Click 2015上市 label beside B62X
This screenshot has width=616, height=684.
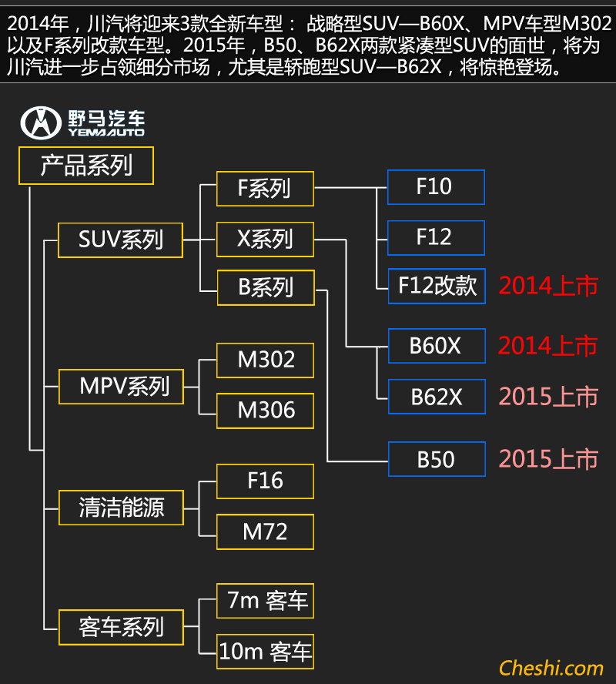click(548, 397)
